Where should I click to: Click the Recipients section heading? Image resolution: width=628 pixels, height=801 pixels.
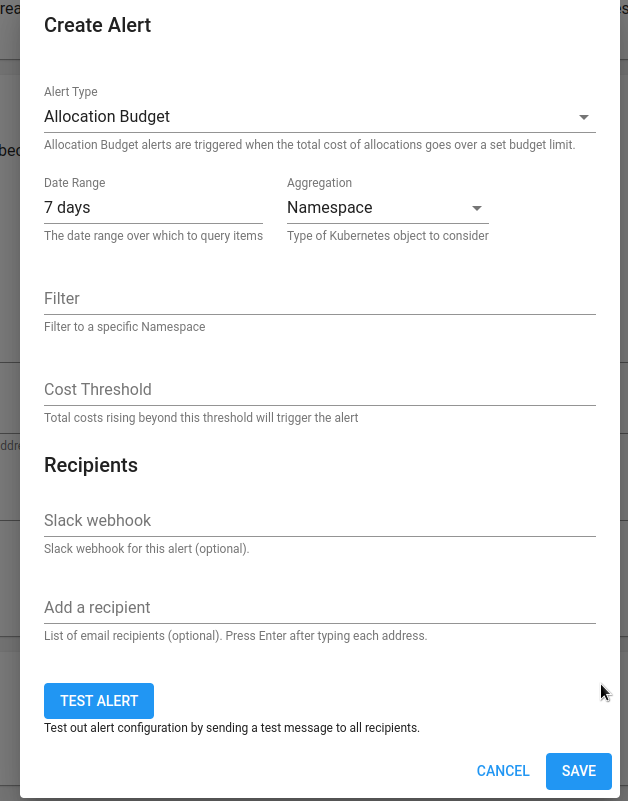click(x=91, y=465)
